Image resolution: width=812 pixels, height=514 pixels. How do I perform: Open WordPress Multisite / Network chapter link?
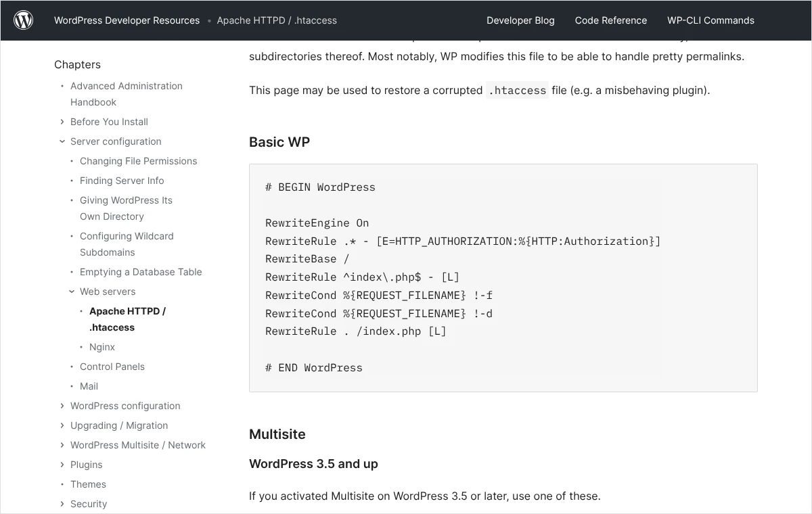click(x=138, y=445)
